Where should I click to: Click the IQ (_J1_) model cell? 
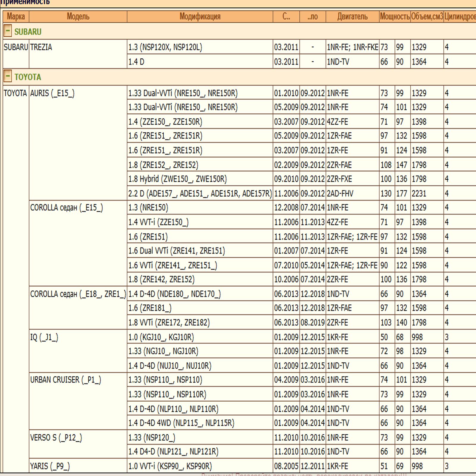tap(44, 337)
